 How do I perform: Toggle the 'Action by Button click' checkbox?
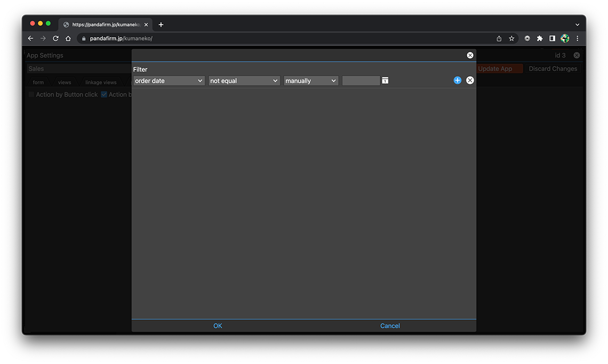pos(31,94)
